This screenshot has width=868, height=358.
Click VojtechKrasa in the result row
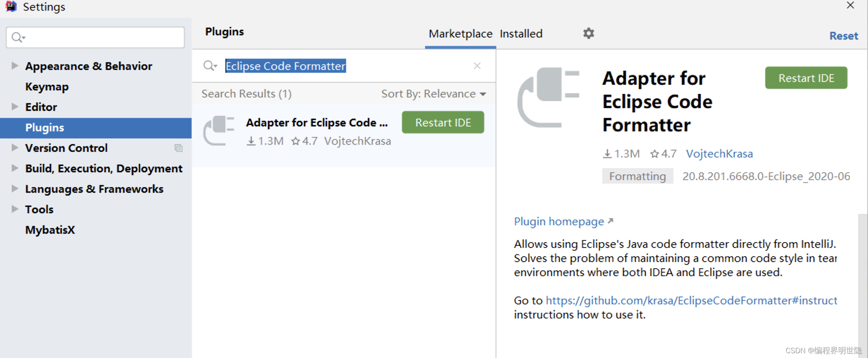coord(358,141)
